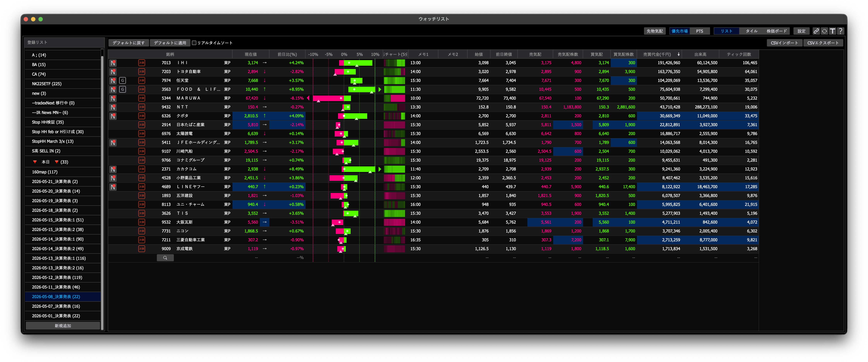868x362 pixels.
Task: Click the link chain icon in top toolbar
Action: [816, 31]
